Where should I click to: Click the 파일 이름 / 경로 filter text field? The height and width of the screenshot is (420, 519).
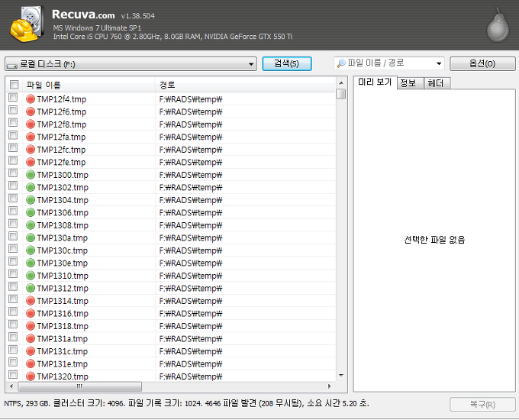(x=389, y=63)
